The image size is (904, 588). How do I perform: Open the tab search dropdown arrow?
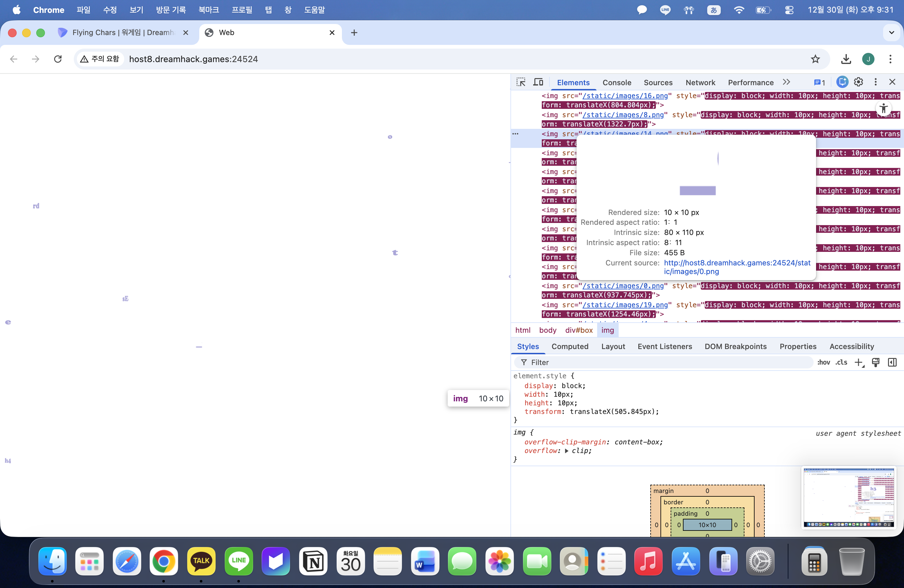pyautogui.click(x=891, y=33)
